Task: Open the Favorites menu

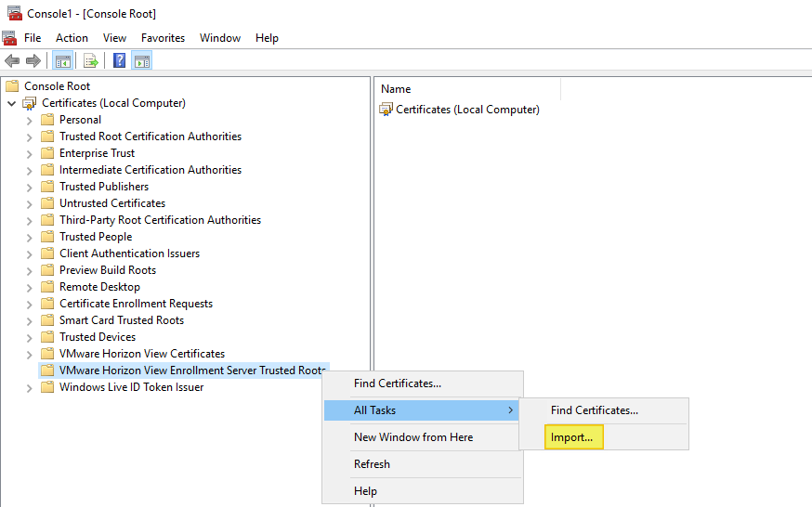Action: click(x=163, y=38)
